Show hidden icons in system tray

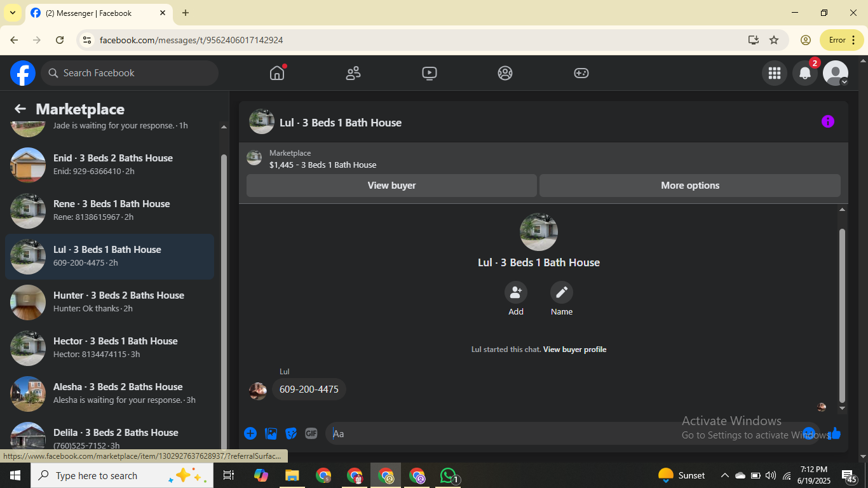click(724, 475)
